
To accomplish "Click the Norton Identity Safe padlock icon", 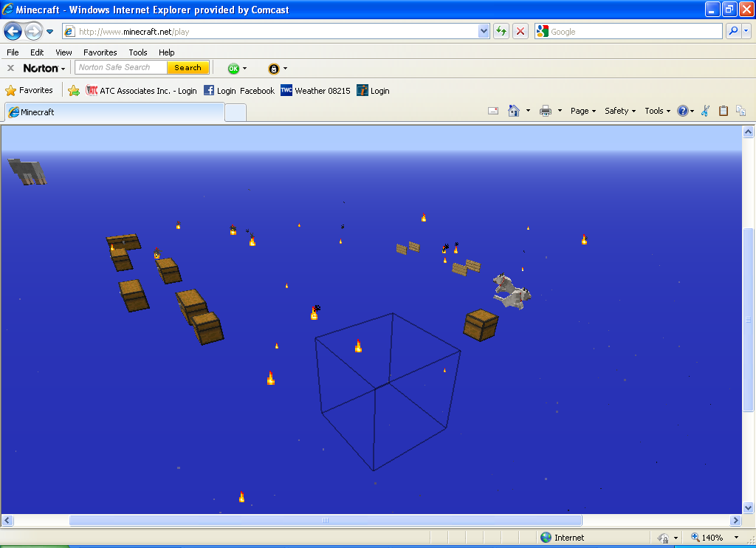I will click(274, 69).
